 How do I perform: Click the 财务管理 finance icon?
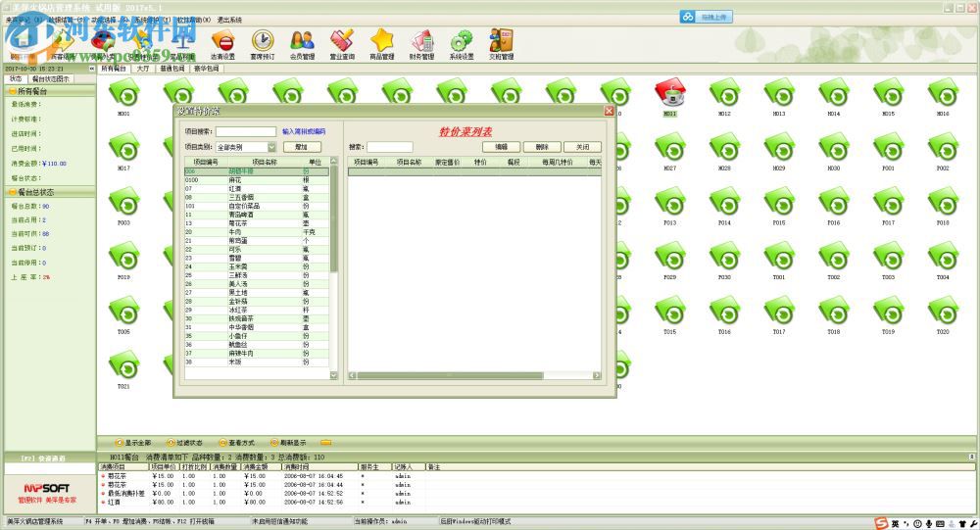coord(421,43)
